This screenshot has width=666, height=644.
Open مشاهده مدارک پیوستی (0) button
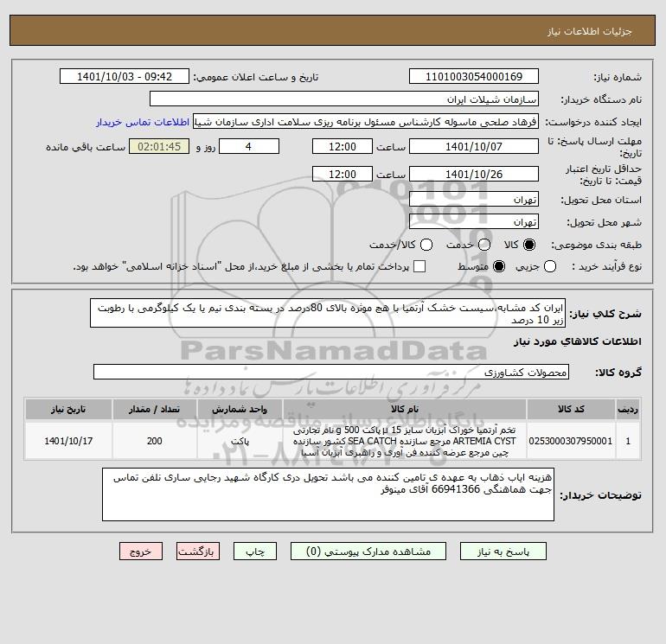(368, 551)
